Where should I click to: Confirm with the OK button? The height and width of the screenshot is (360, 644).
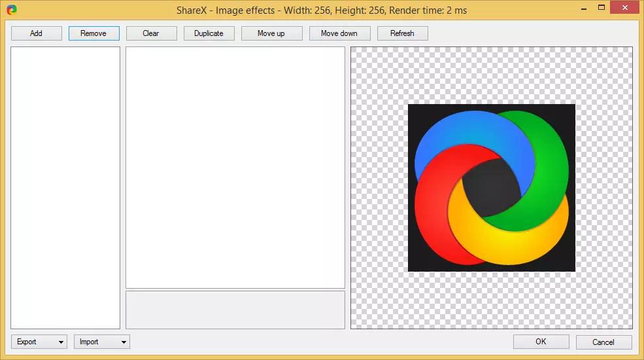click(x=541, y=342)
